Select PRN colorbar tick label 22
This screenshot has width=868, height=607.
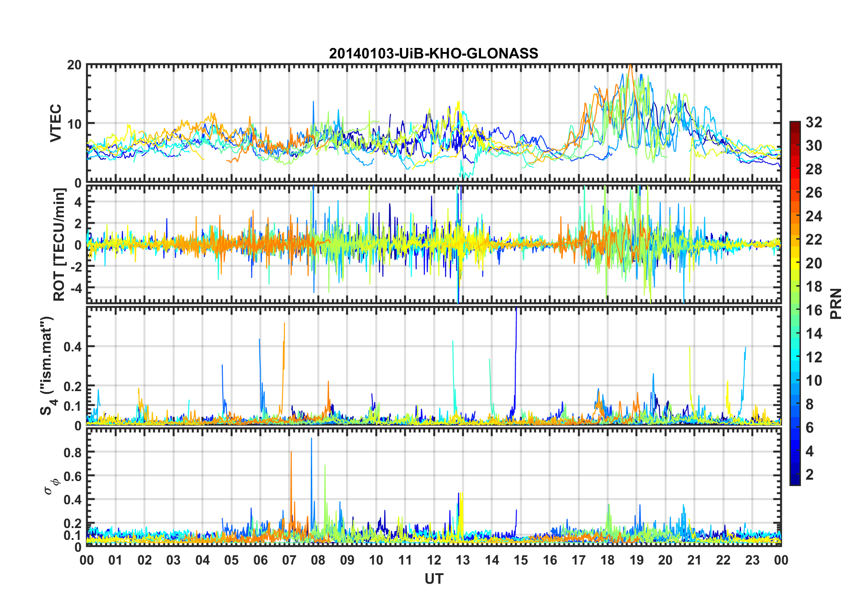(814, 240)
